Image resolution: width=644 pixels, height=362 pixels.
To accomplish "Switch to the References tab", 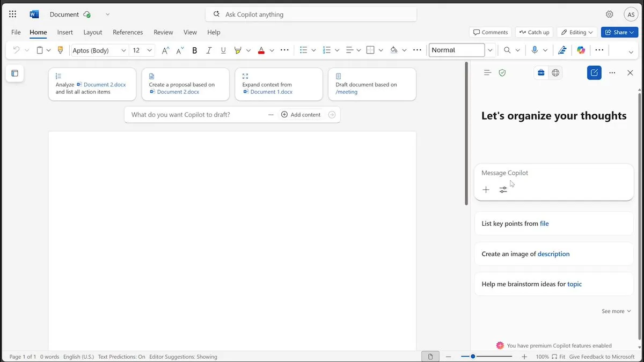I will [128, 32].
